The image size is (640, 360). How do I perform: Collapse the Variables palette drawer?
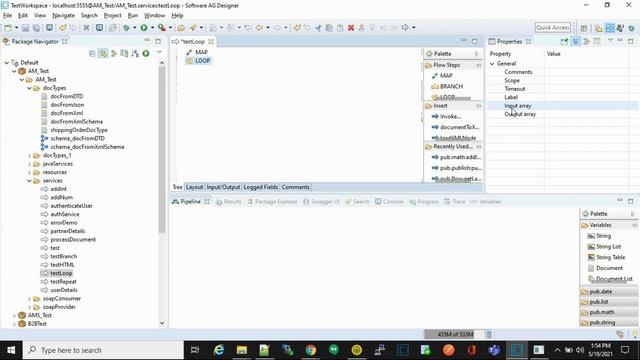coord(608,225)
